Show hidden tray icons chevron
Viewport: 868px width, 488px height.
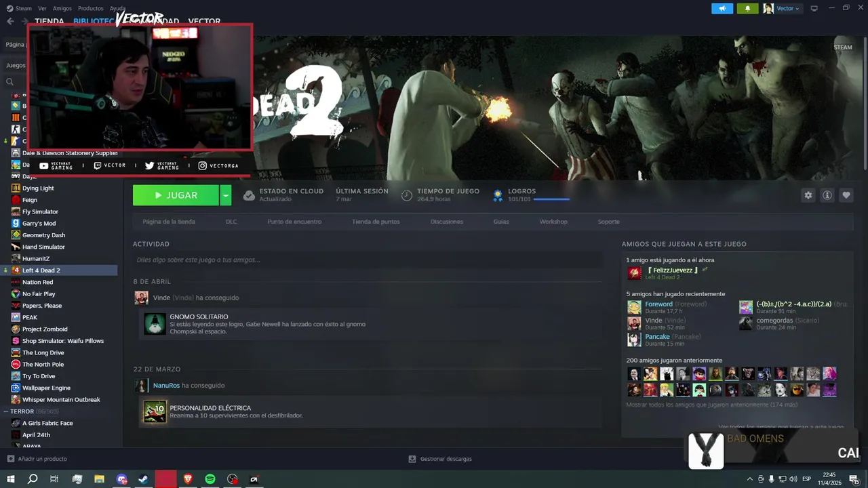(x=749, y=479)
